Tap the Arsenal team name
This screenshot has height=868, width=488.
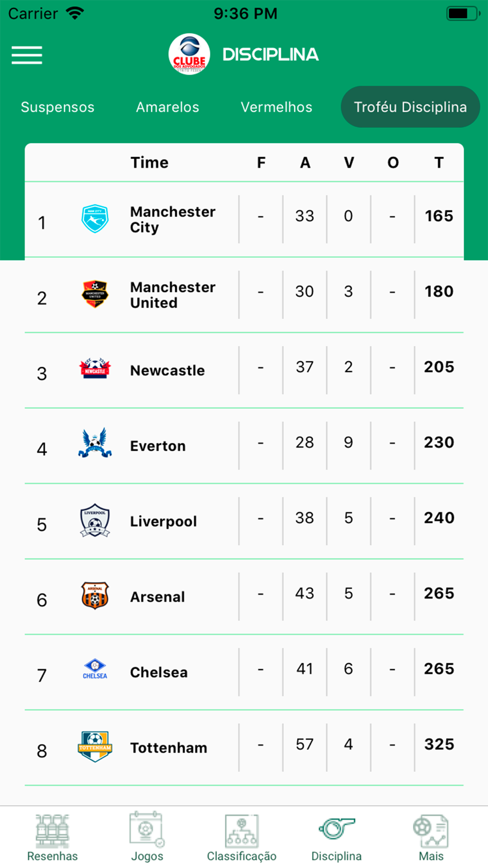coord(158,597)
